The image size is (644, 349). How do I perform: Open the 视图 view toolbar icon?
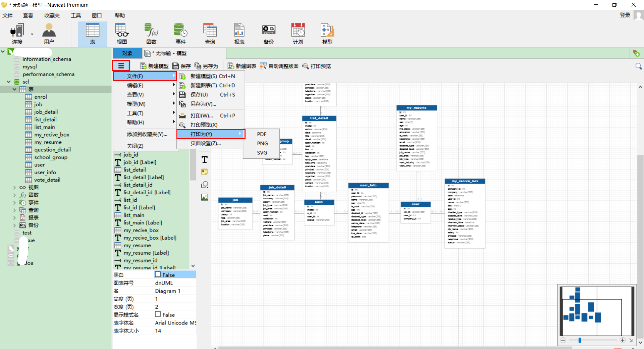point(122,34)
